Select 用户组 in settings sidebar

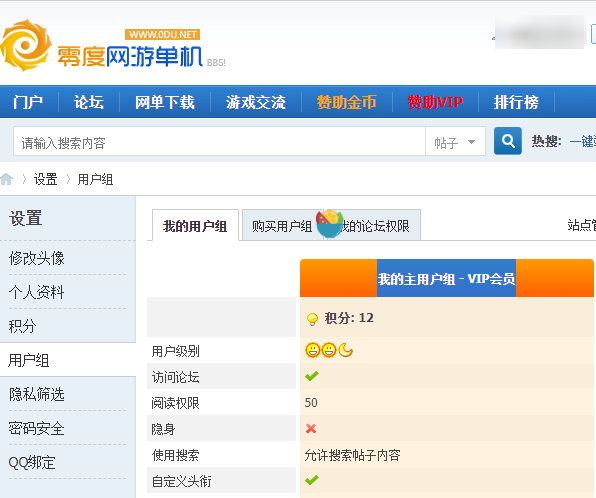tap(29, 360)
